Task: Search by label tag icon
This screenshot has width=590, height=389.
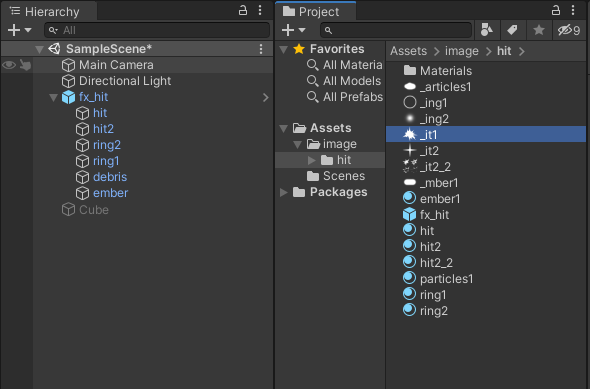Action: coord(512,30)
